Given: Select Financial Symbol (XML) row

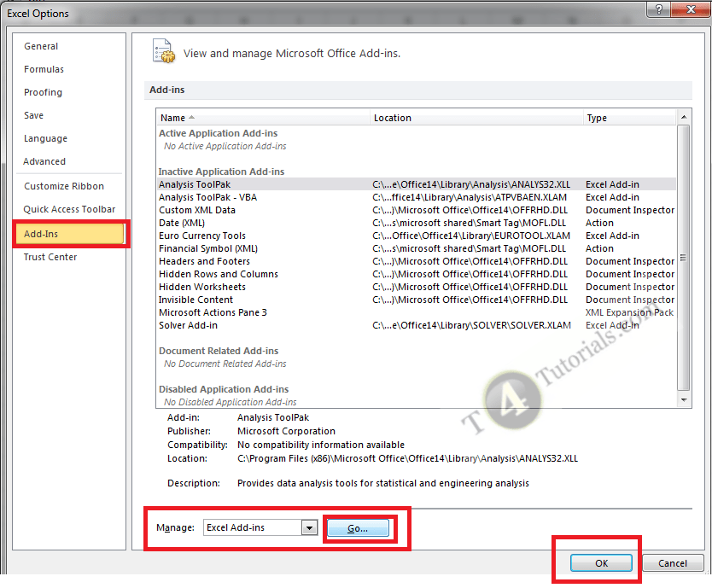Looking at the screenshot, I should [416, 248].
